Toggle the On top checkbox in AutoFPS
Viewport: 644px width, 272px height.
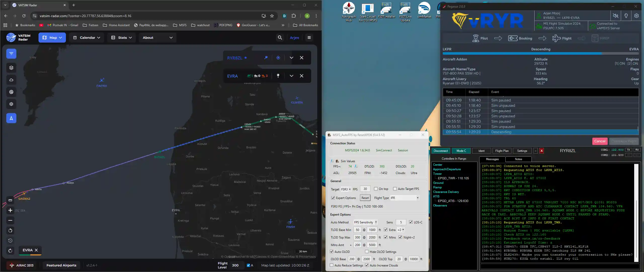[376, 189]
